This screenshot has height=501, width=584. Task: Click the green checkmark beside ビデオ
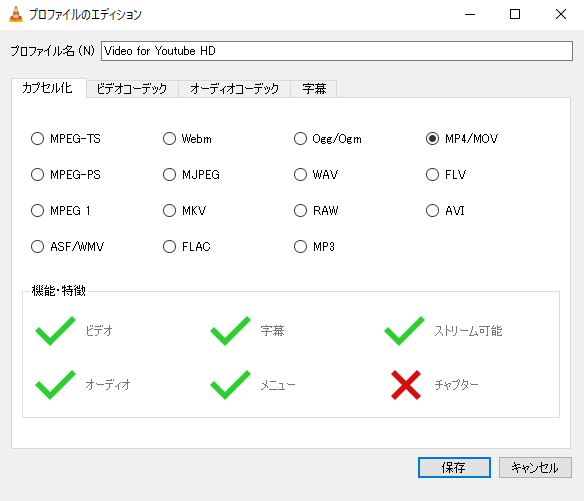(55, 331)
